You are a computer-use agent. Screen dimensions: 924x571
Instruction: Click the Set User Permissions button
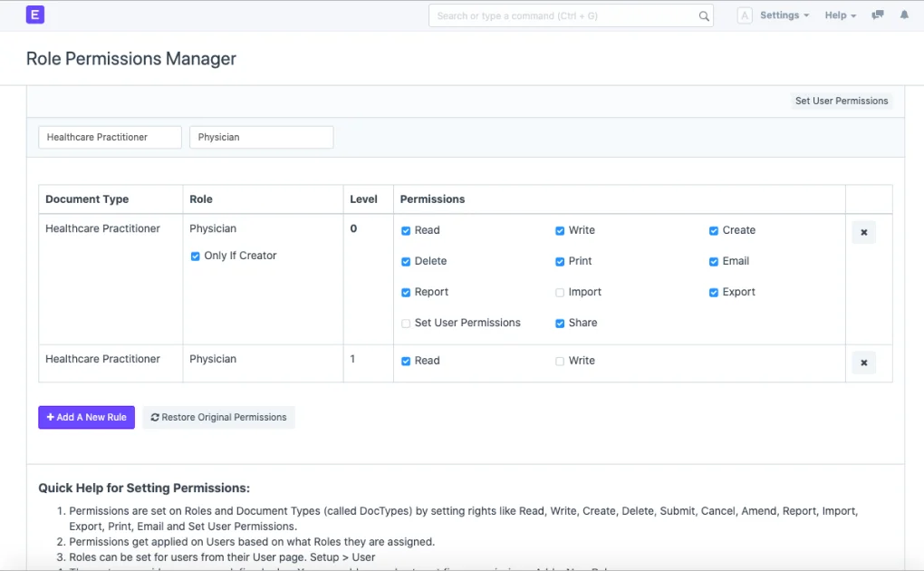(x=841, y=101)
